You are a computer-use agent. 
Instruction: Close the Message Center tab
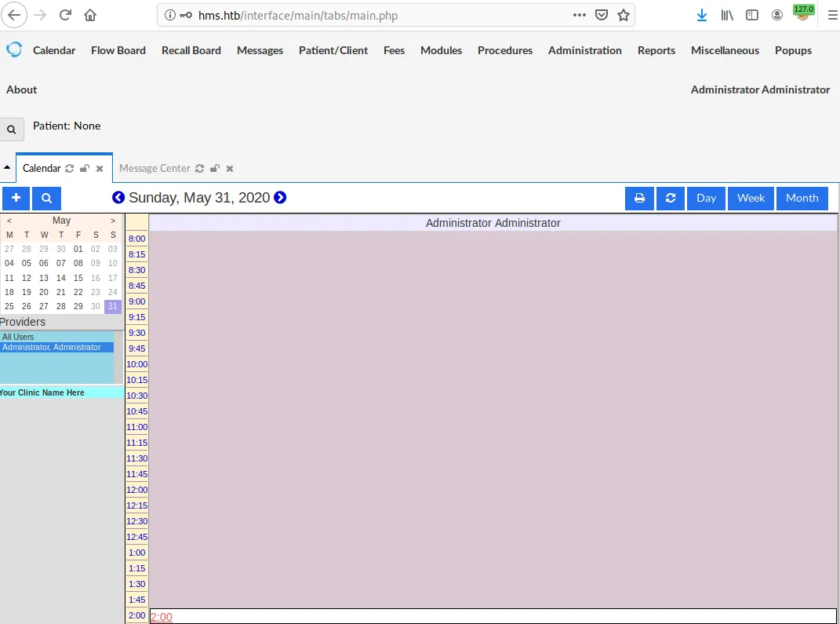coord(229,169)
